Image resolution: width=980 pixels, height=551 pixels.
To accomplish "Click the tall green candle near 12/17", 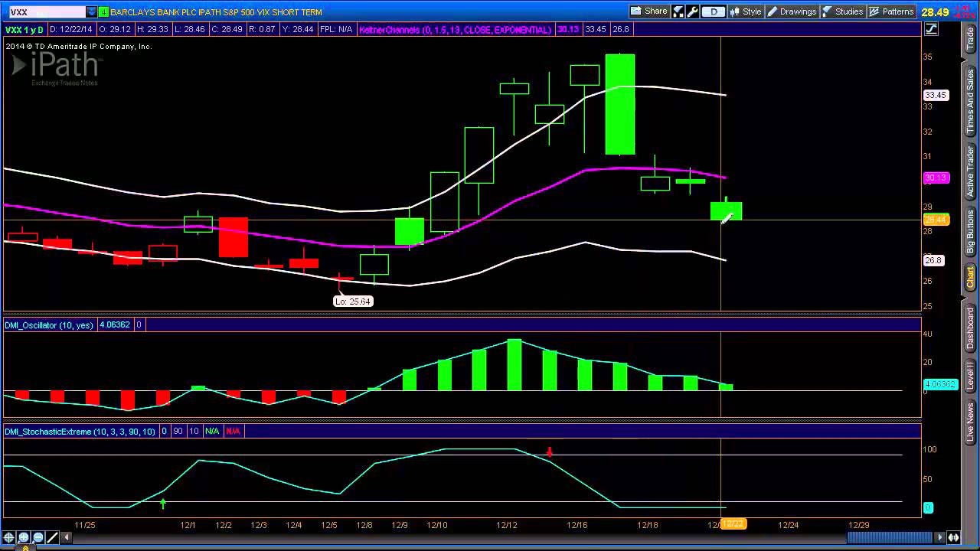I will pyautogui.click(x=620, y=104).
